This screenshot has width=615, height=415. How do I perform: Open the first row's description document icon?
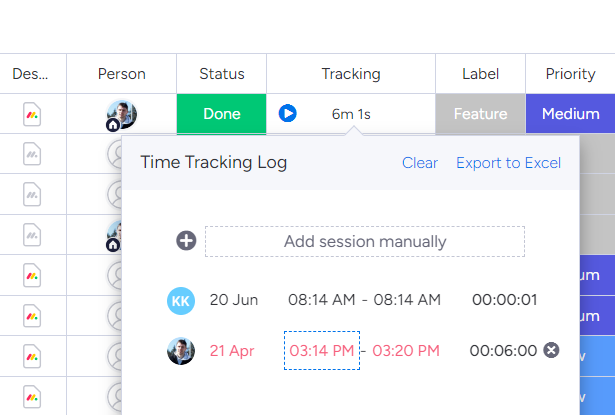pyautogui.click(x=32, y=114)
